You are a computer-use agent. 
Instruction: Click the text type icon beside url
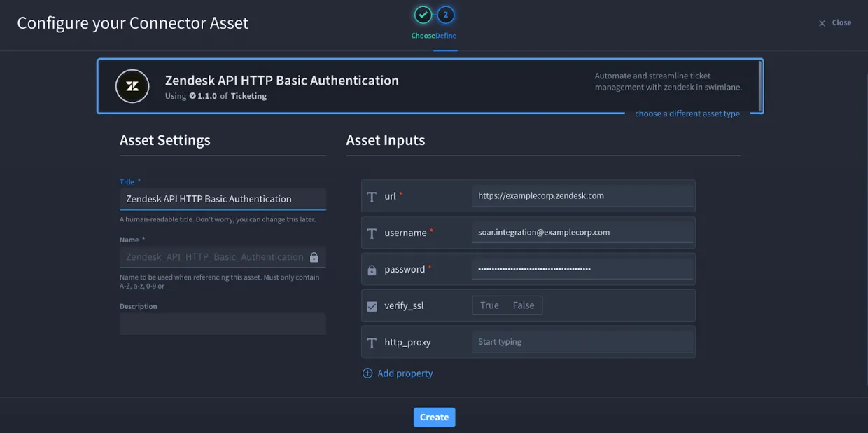click(x=372, y=196)
